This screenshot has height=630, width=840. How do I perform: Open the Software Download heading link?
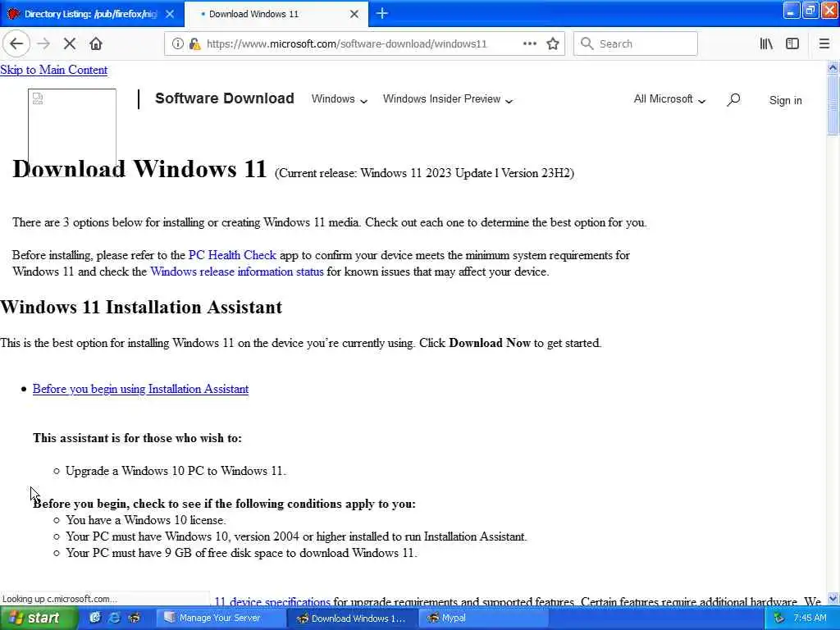pos(225,98)
